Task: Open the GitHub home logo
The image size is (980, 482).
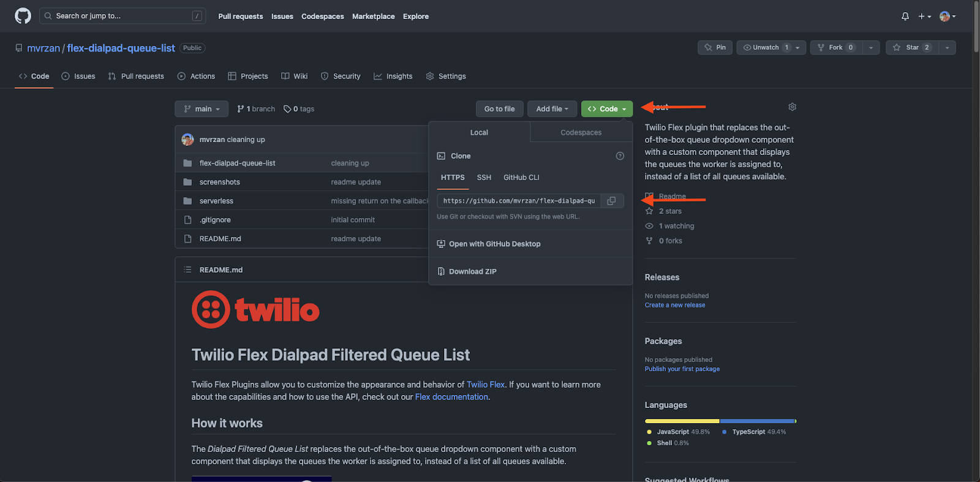Action: point(23,16)
